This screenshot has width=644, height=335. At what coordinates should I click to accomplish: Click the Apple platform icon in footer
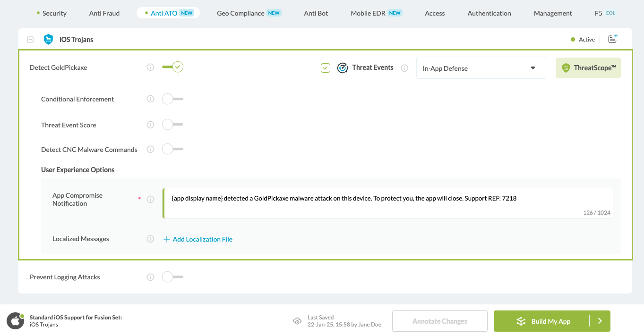(15, 321)
